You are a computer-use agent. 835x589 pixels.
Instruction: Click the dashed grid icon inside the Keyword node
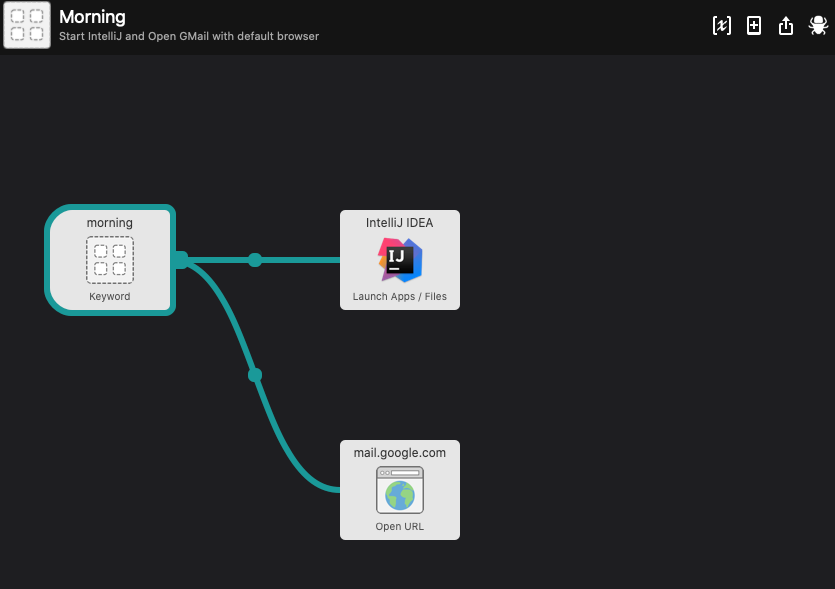(110, 260)
